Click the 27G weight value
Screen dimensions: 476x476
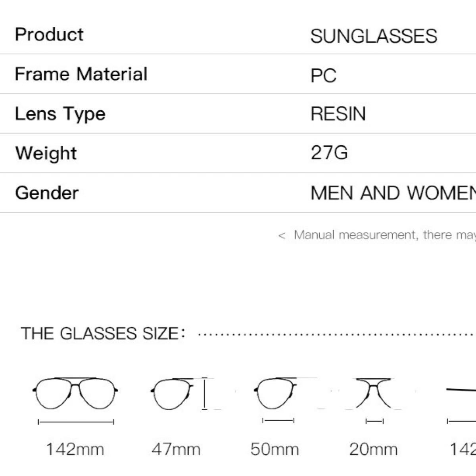tap(329, 153)
